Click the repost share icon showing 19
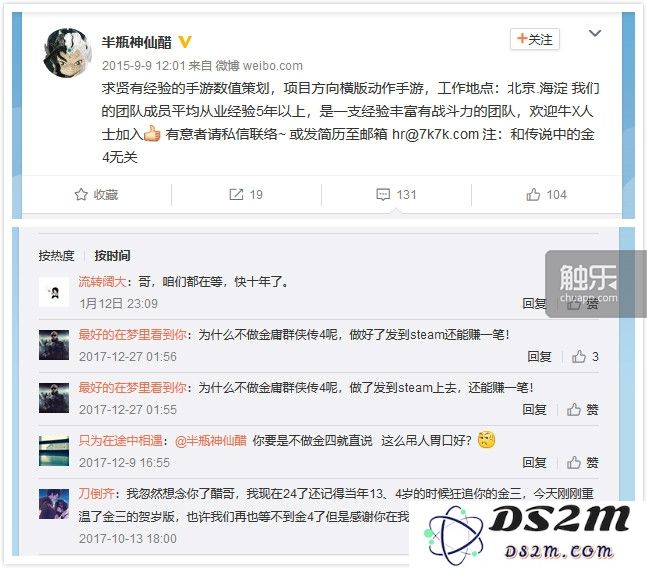The height and width of the screenshot is (569, 647). click(x=236, y=194)
